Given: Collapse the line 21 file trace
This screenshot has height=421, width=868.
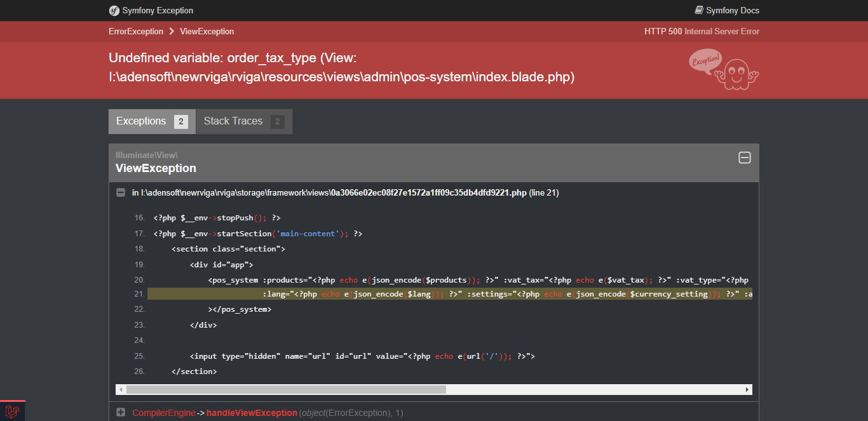Looking at the screenshot, I should (121, 192).
